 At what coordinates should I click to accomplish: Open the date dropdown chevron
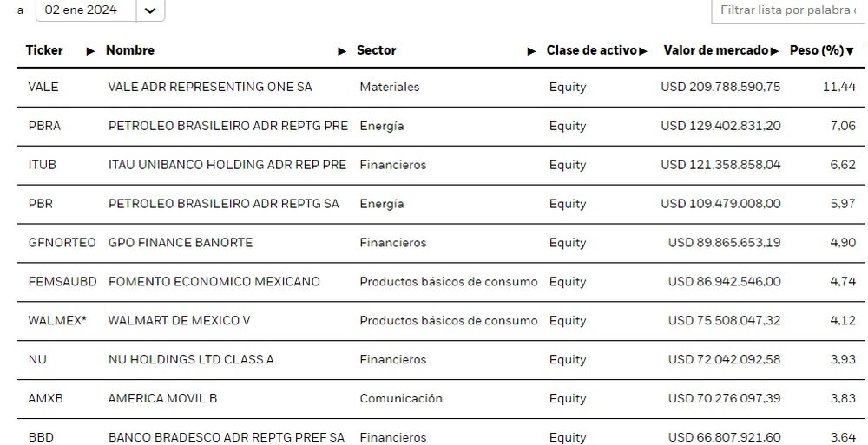pyautogui.click(x=150, y=10)
